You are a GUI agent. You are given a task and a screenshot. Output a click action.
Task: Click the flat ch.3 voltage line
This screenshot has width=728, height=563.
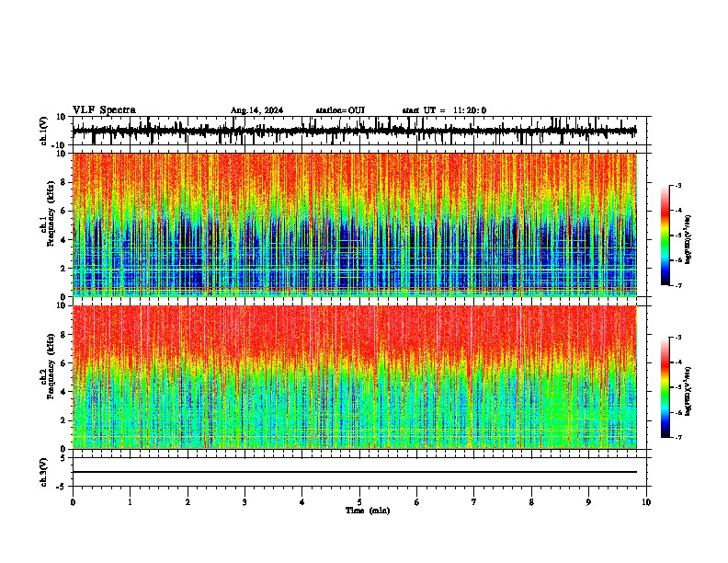click(354, 472)
